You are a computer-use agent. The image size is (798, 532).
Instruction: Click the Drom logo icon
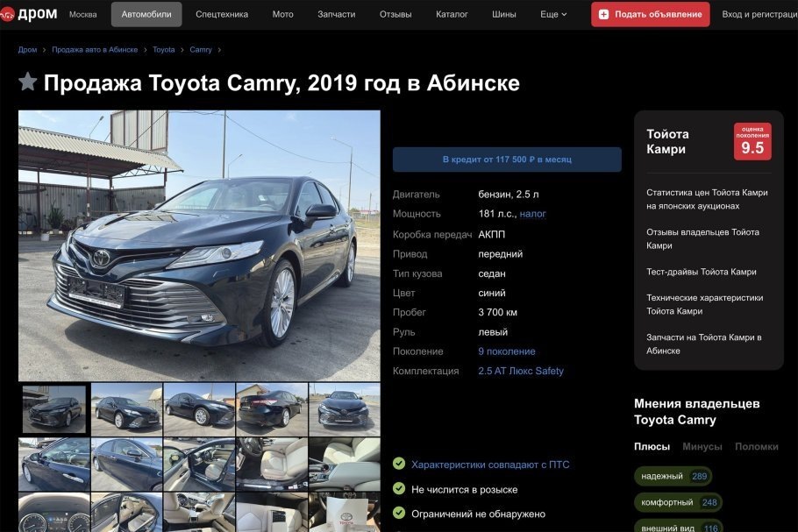pyautogui.click(x=7, y=14)
